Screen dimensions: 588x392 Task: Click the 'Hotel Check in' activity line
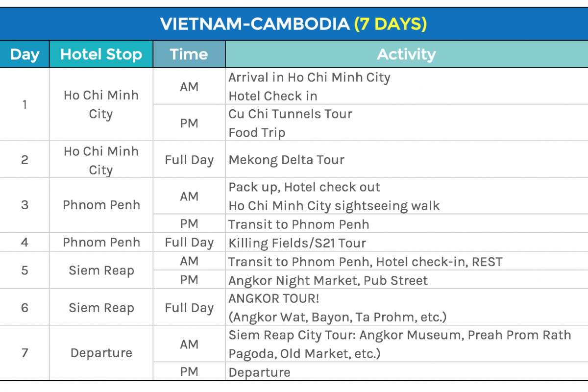tap(273, 96)
